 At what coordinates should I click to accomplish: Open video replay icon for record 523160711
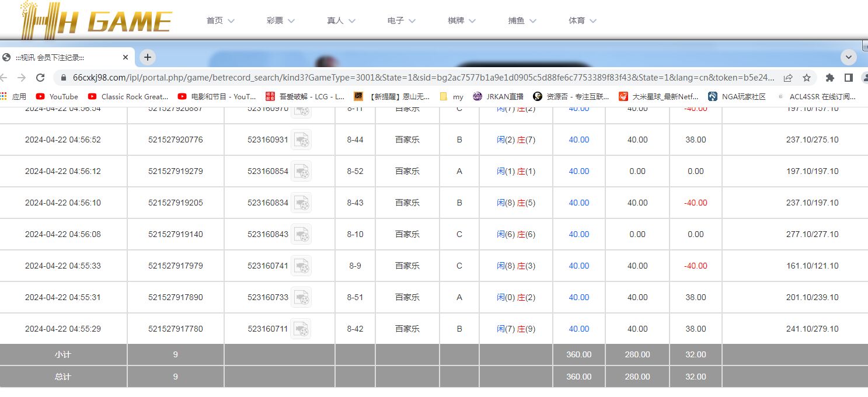(x=301, y=329)
